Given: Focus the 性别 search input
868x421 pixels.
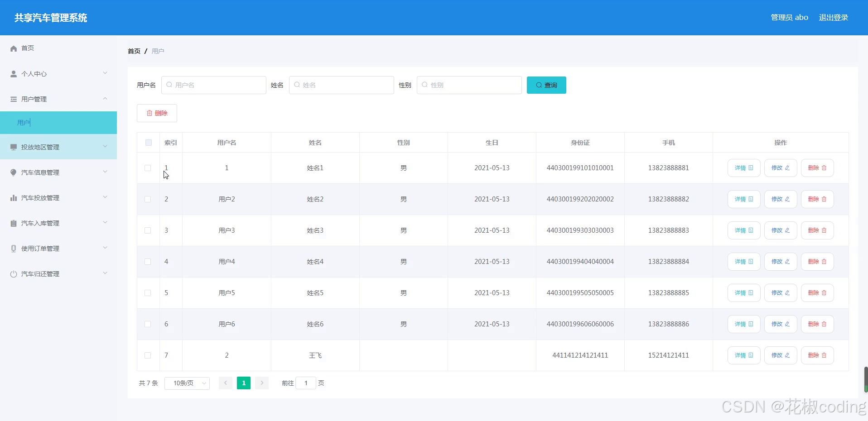Looking at the screenshot, I should pos(469,85).
